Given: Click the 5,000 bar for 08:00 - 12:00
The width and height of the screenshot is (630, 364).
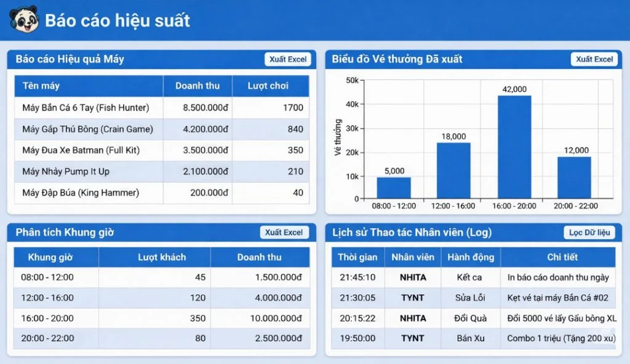Looking at the screenshot, I should click(x=394, y=188).
